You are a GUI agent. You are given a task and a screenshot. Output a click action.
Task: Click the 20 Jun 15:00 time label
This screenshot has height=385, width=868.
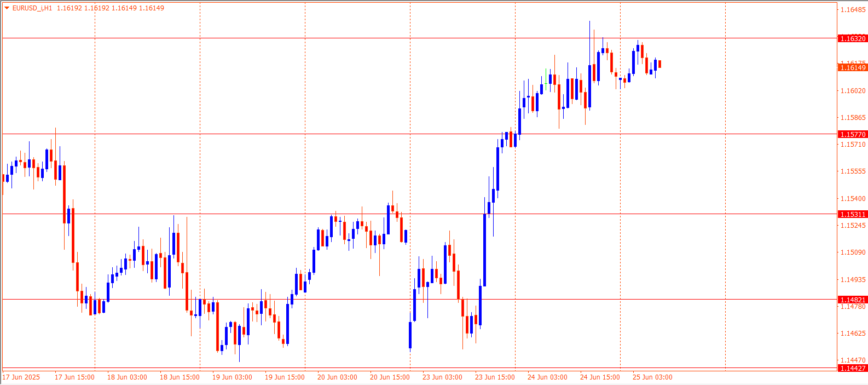pyautogui.click(x=390, y=377)
